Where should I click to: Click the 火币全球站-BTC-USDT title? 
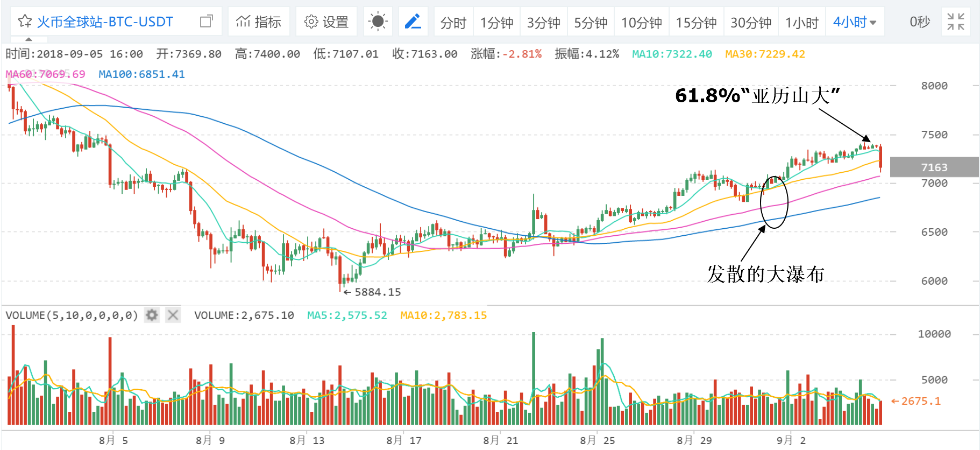click(105, 22)
